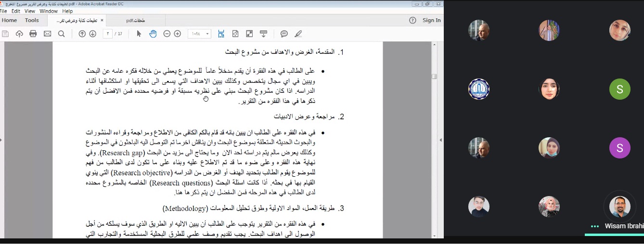Click the scrollbar up arrow
Image resolution: width=644 pixels, height=249 pixels.
pos(434,45)
